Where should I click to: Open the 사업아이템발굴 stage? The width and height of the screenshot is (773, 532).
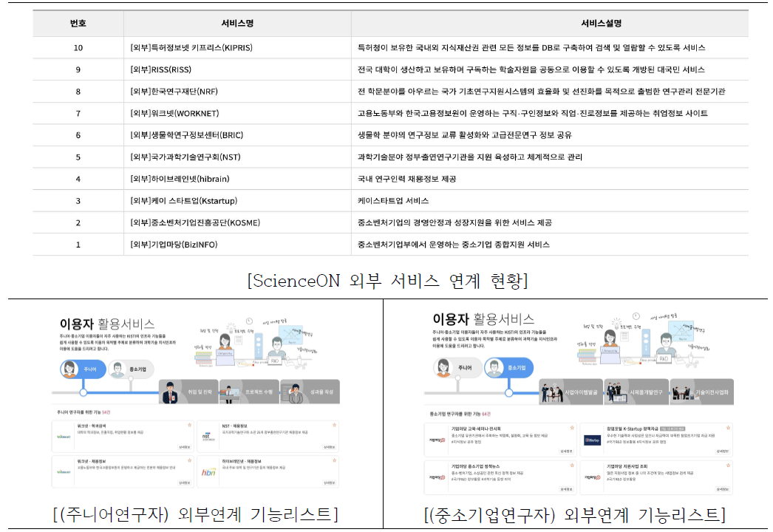point(571,392)
